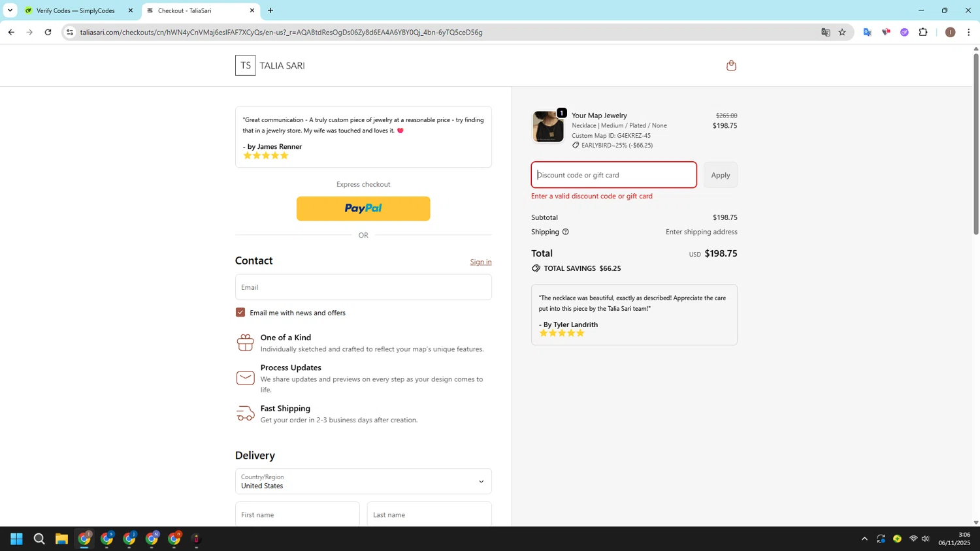Click the shipping info question mark icon
Image resolution: width=980 pixels, height=551 pixels.
click(566, 232)
